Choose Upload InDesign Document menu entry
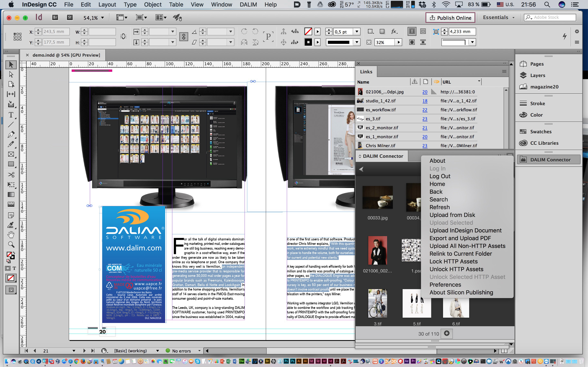 point(465,230)
